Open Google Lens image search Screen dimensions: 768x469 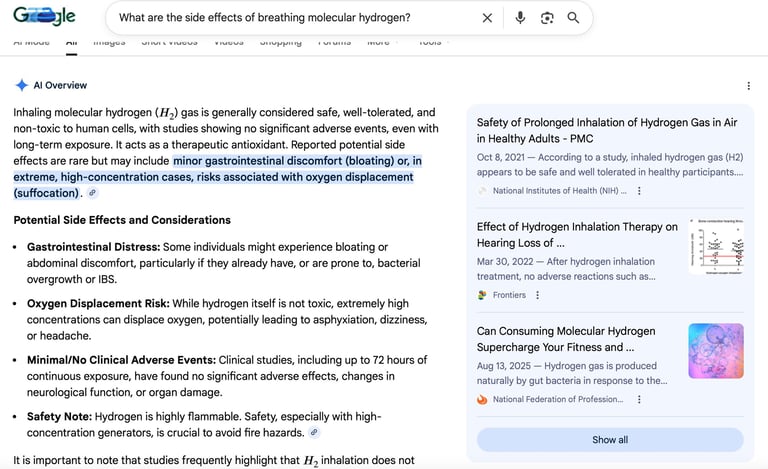pos(547,18)
